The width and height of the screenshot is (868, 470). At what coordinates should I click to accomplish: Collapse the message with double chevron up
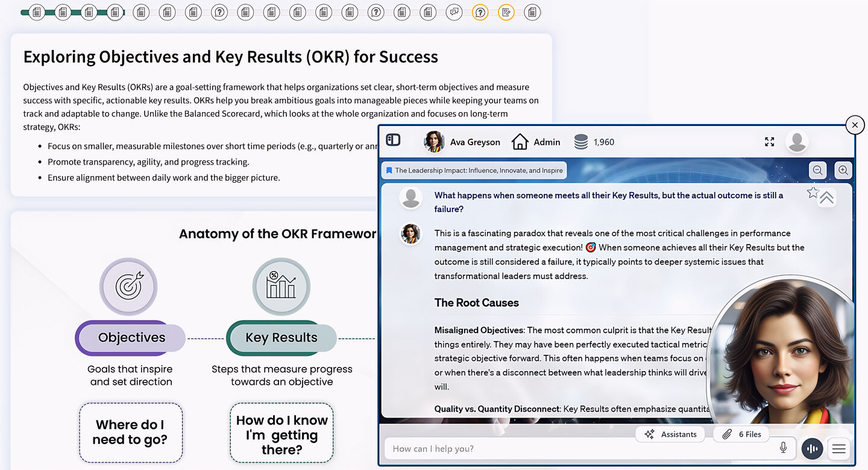tap(827, 198)
